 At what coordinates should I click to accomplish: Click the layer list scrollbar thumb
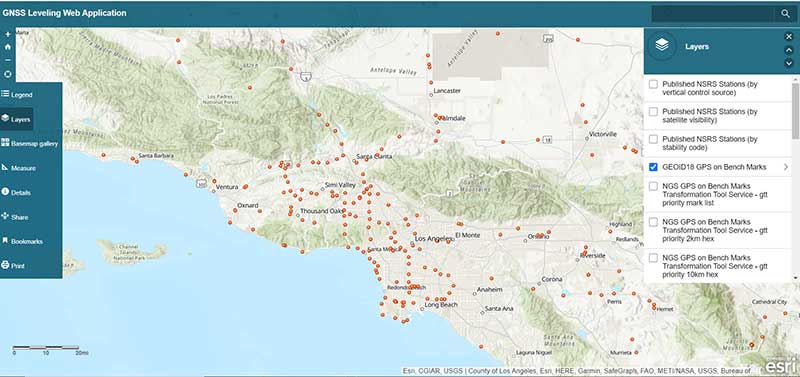(x=796, y=111)
